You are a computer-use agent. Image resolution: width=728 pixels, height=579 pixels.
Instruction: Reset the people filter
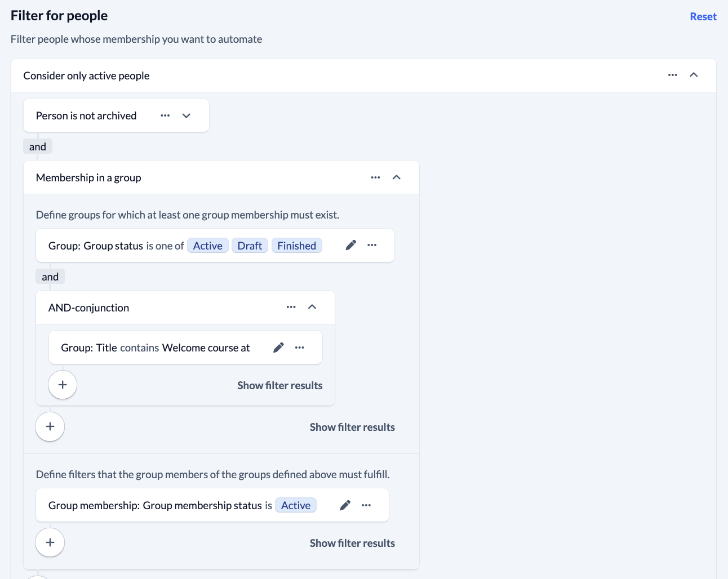coord(703,17)
